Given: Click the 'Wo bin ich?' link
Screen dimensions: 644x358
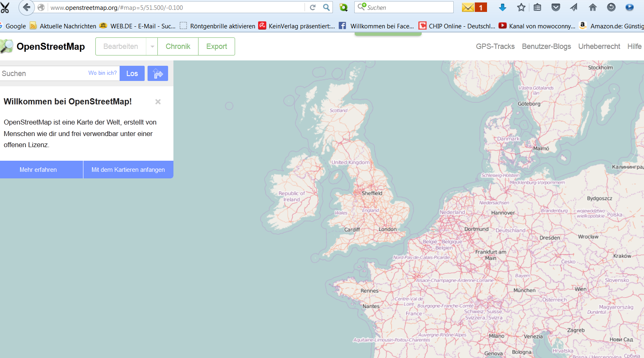Looking at the screenshot, I should (102, 73).
